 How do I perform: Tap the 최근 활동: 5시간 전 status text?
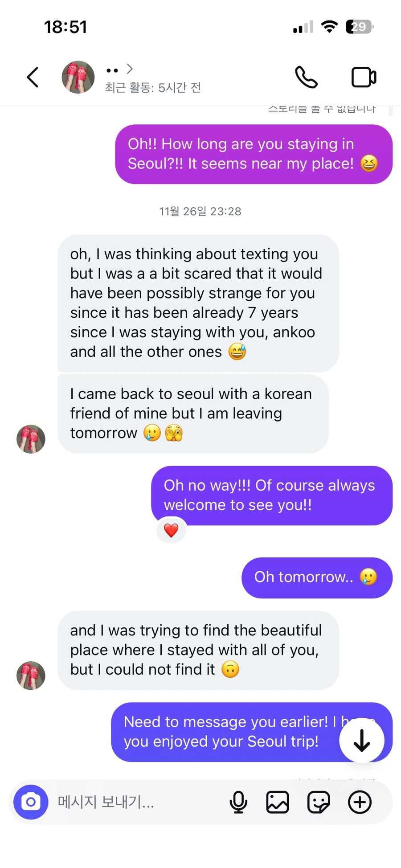pyautogui.click(x=153, y=87)
